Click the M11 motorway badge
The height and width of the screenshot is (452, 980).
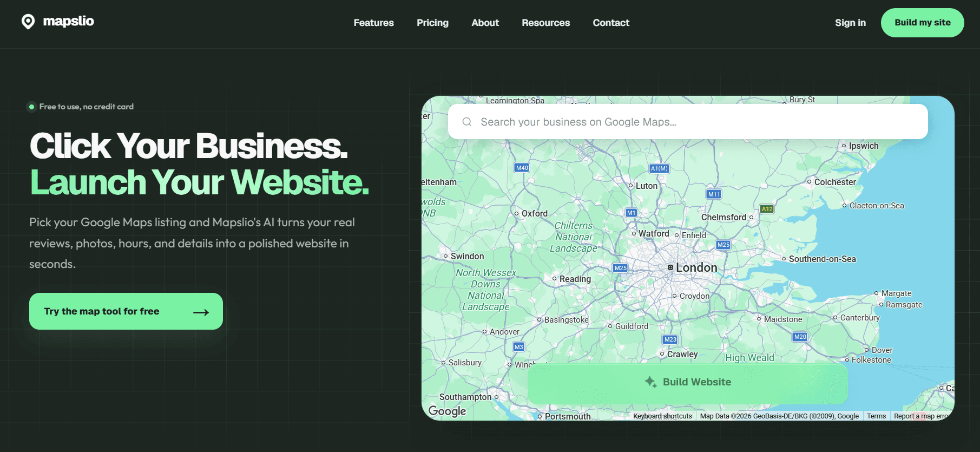click(714, 194)
